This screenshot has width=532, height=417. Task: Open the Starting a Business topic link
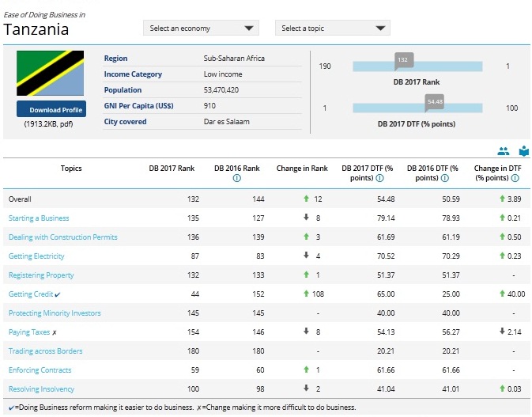tap(39, 218)
